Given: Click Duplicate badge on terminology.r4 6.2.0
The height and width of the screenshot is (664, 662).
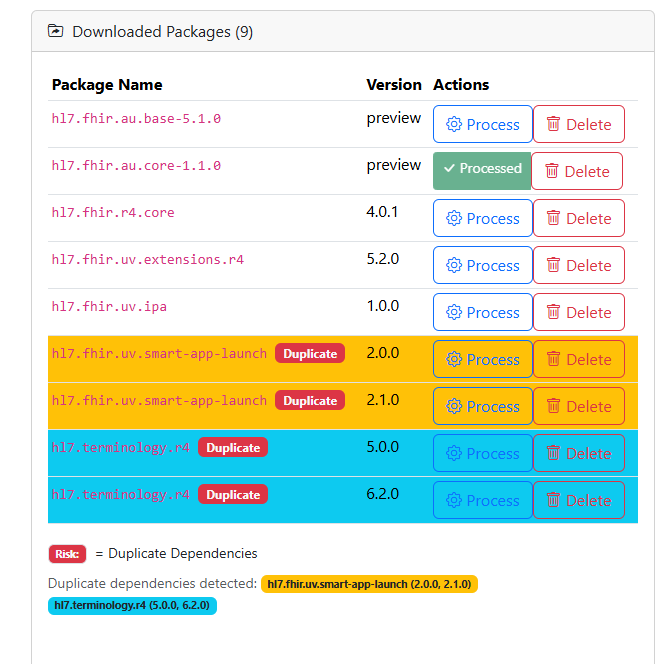Looking at the screenshot, I should click(233, 495).
